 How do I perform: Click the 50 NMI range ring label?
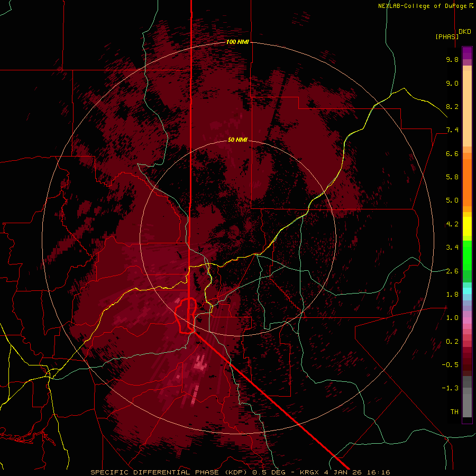pos(237,140)
